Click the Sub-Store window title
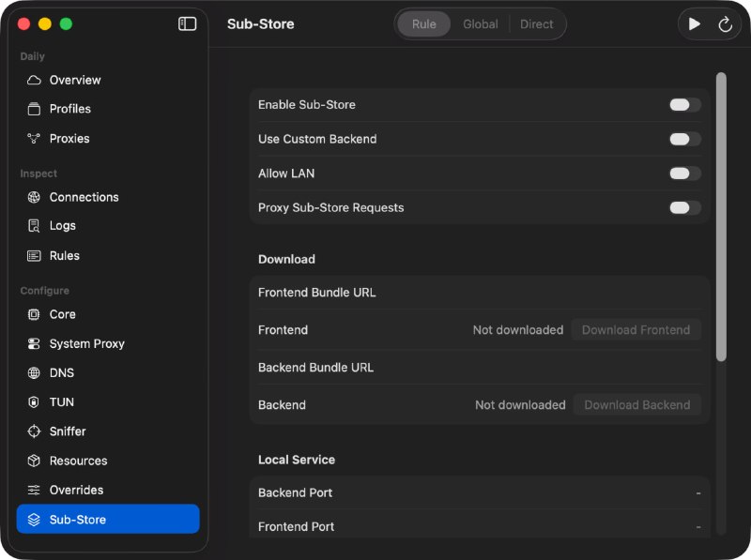This screenshot has height=560, width=751. coord(261,24)
